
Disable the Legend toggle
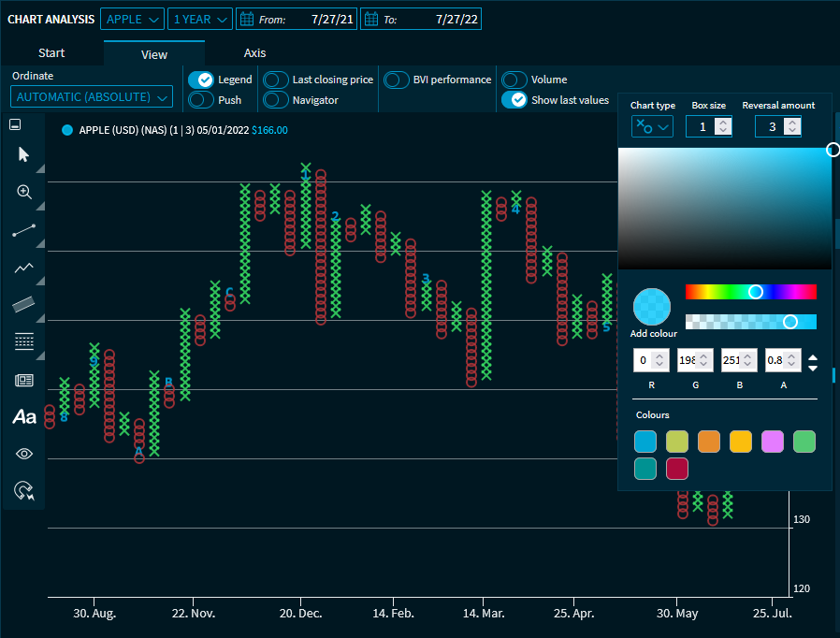(201, 80)
